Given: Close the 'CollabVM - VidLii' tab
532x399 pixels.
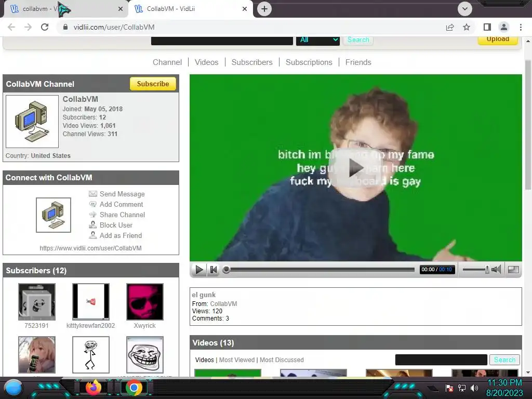Looking at the screenshot, I should [x=245, y=9].
